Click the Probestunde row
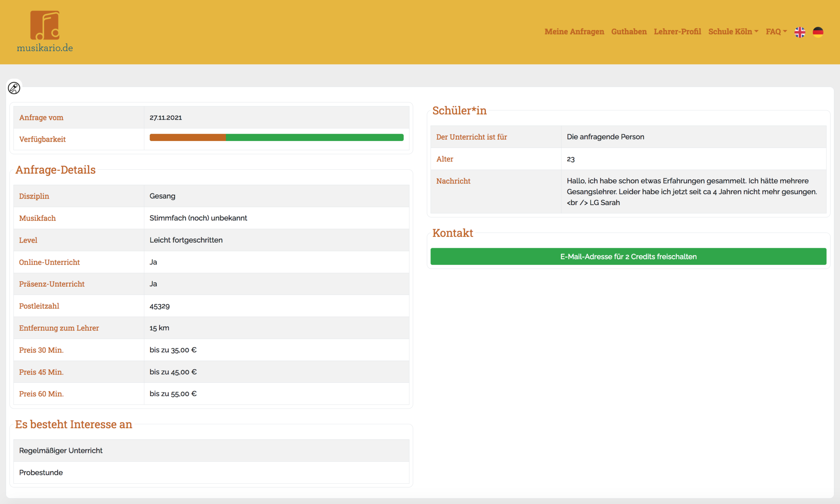840x504 pixels. pyautogui.click(x=211, y=472)
